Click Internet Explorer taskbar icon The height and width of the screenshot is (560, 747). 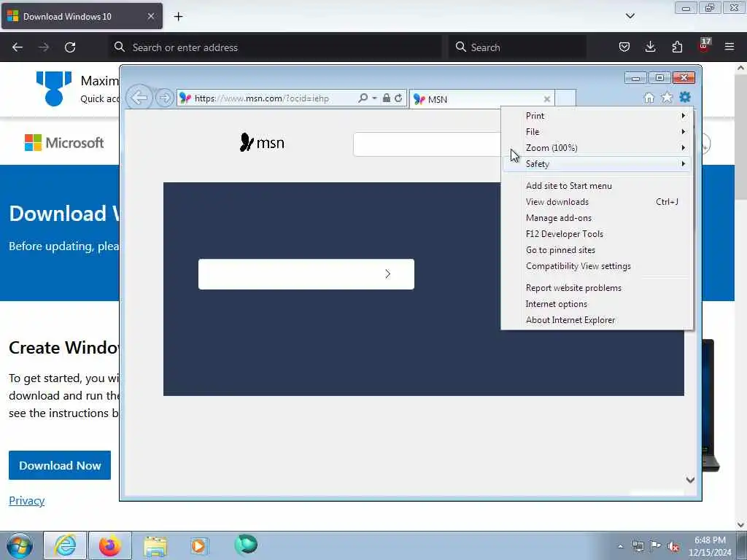coord(65,545)
